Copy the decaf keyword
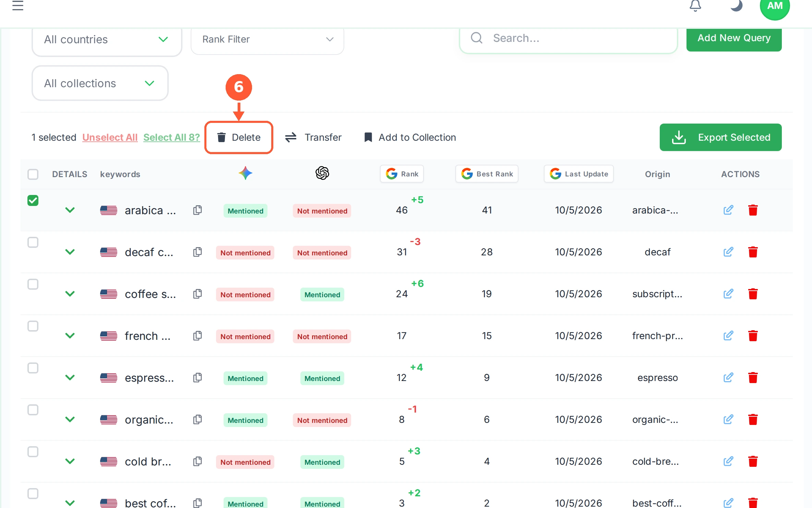This screenshot has width=812, height=508. click(198, 252)
